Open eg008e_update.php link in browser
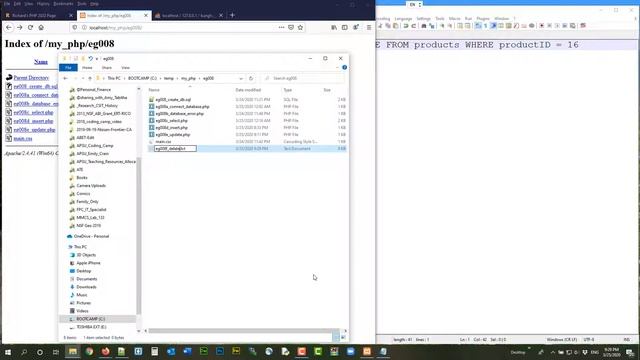 pos(34,130)
